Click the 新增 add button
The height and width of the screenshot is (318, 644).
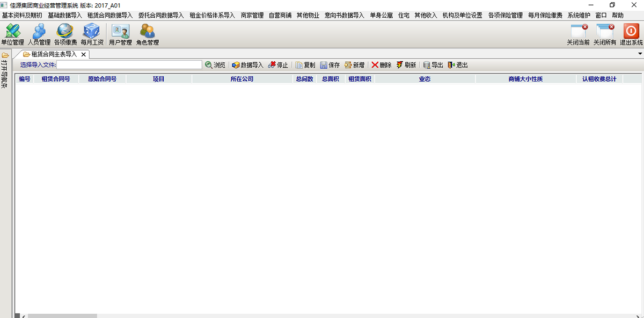(x=355, y=65)
